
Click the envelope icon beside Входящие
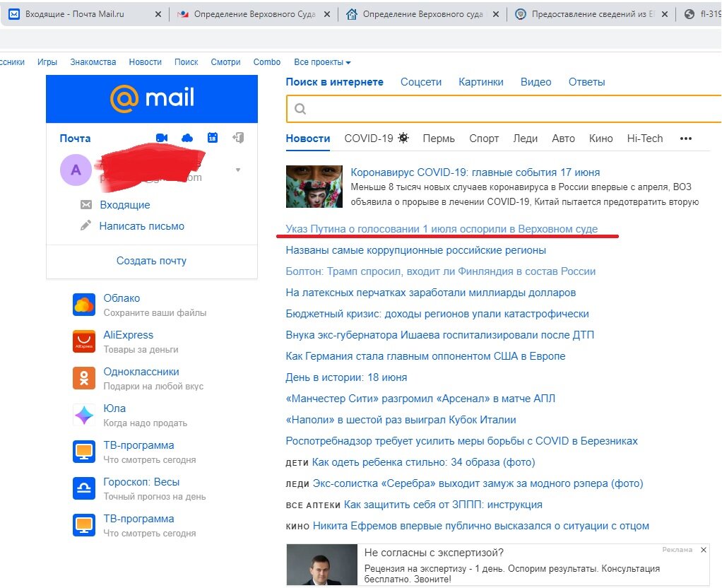coord(86,205)
